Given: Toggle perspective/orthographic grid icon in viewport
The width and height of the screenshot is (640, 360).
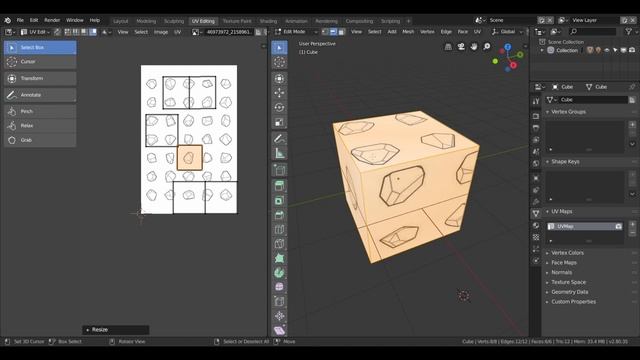Looking at the screenshot, I should pyautogui.click(x=448, y=47).
